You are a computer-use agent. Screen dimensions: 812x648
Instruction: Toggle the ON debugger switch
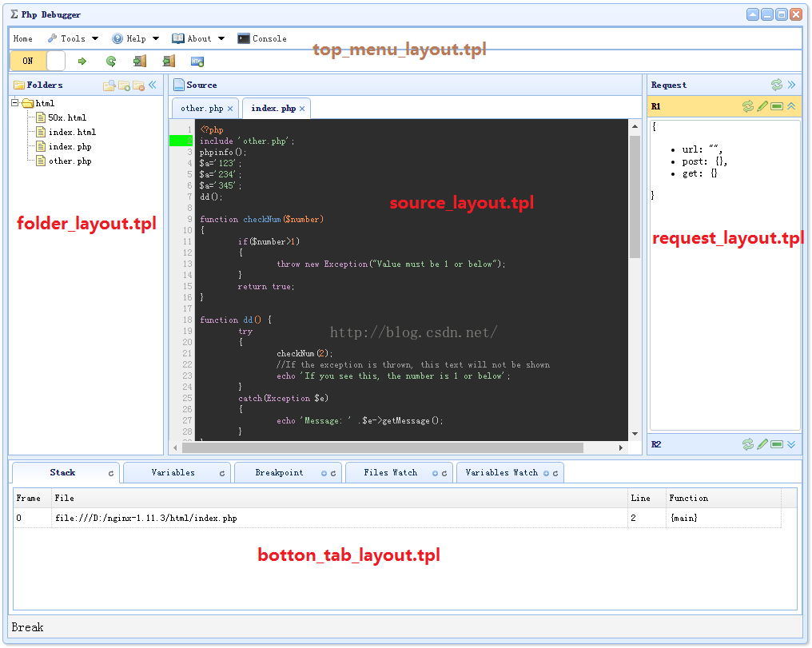(38, 61)
